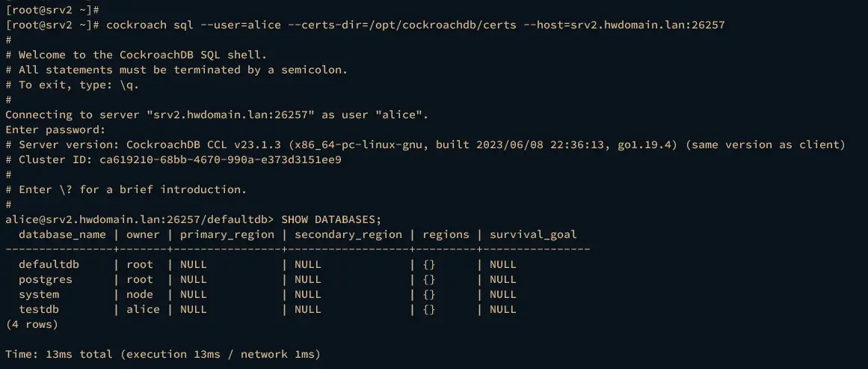868x369 pixels.
Task: Click the regions column header
Action: coord(446,234)
